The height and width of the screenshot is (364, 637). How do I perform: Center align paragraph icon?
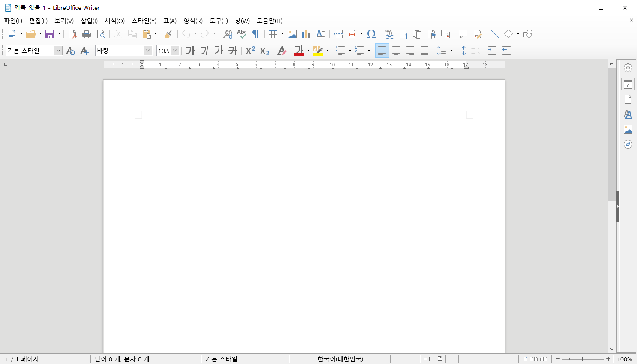click(x=396, y=51)
